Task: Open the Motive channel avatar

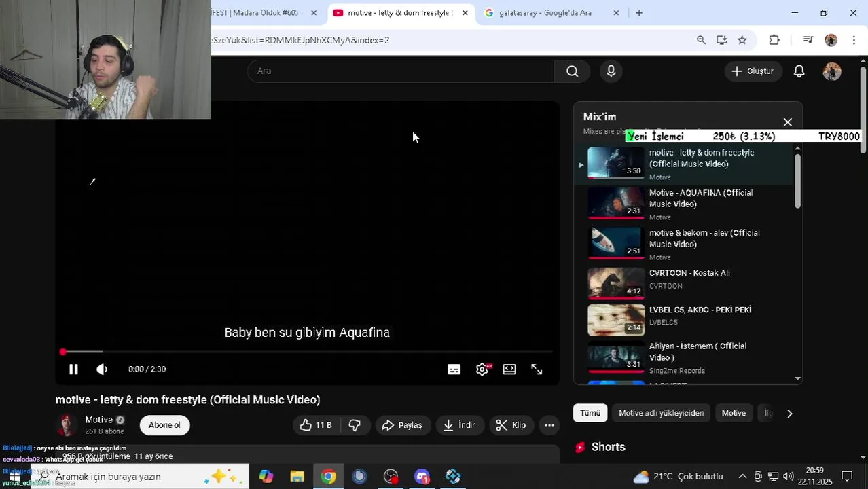Action: click(x=67, y=425)
